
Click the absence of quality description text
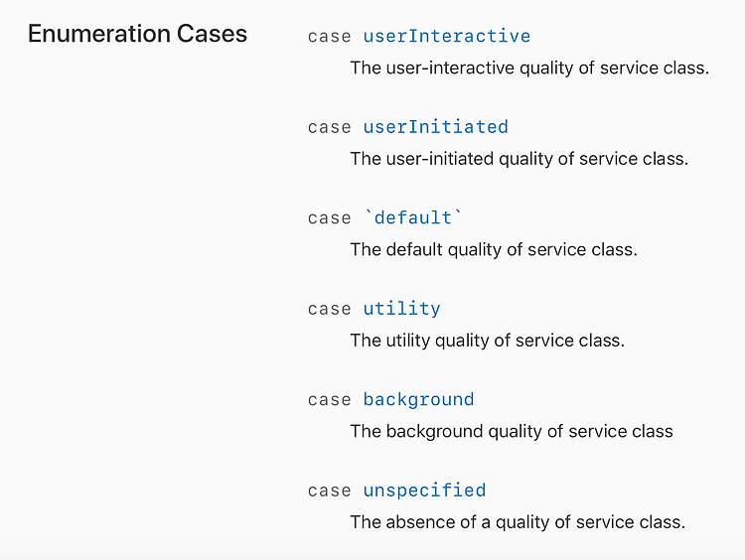coord(518,522)
